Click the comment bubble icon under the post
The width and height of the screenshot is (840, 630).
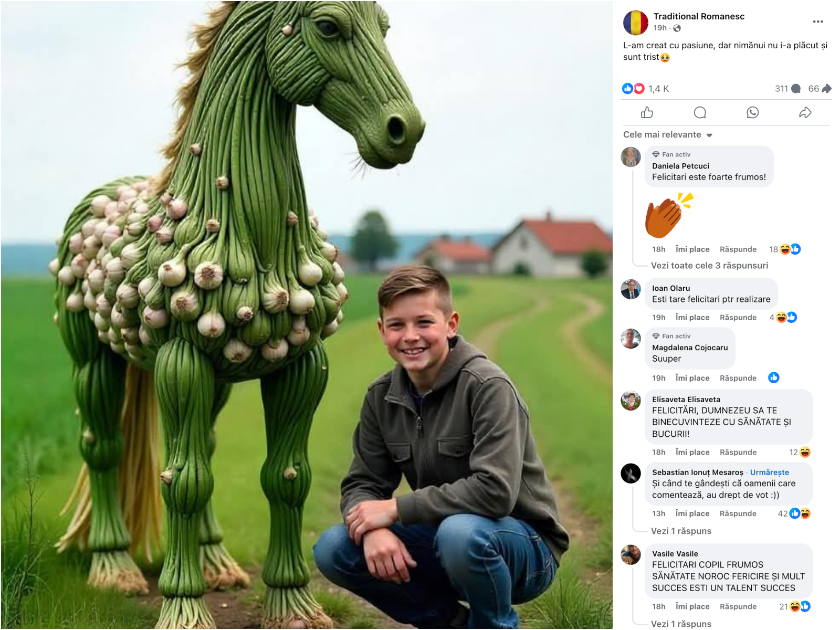tap(700, 112)
